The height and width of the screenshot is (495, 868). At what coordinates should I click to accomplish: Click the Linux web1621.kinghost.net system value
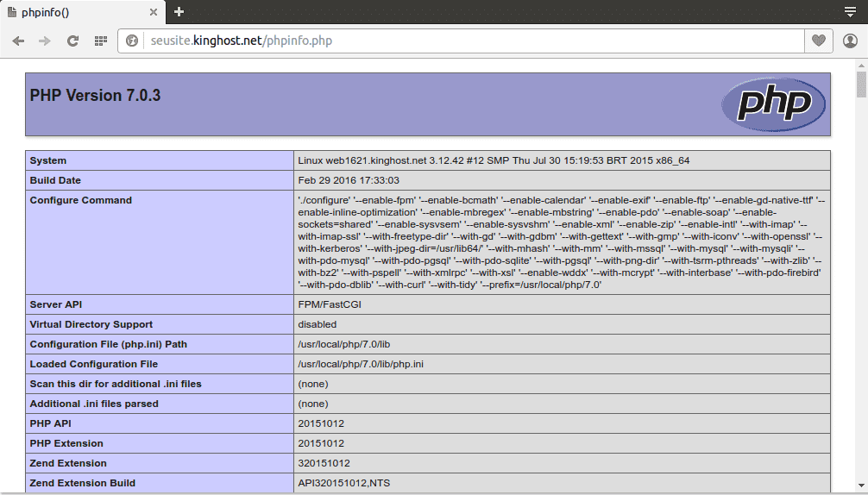coord(494,160)
